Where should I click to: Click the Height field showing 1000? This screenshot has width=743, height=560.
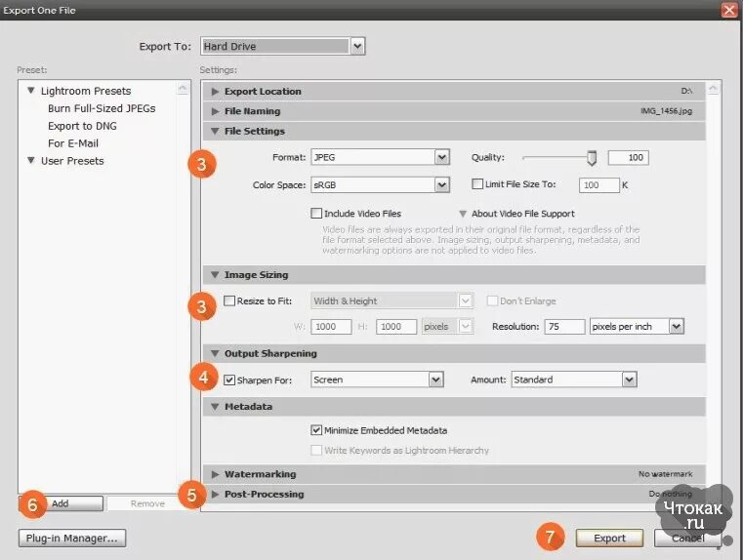(x=396, y=327)
